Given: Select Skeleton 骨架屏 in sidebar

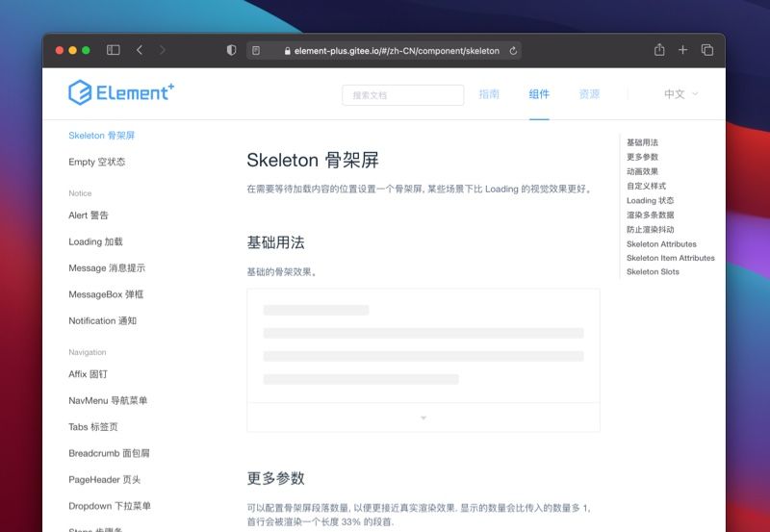Looking at the screenshot, I should (x=102, y=136).
